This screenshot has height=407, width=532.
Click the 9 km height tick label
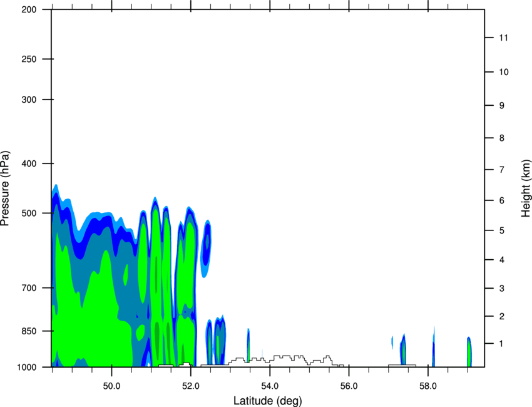click(x=502, y=106)
